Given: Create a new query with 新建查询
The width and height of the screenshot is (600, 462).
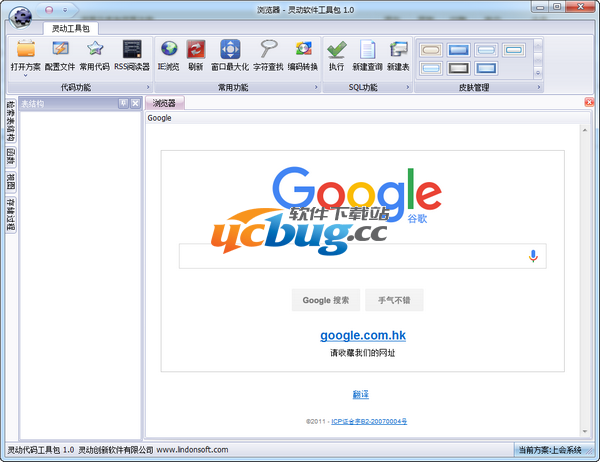Looking at the screenshot, I should [x=367, y=49].
